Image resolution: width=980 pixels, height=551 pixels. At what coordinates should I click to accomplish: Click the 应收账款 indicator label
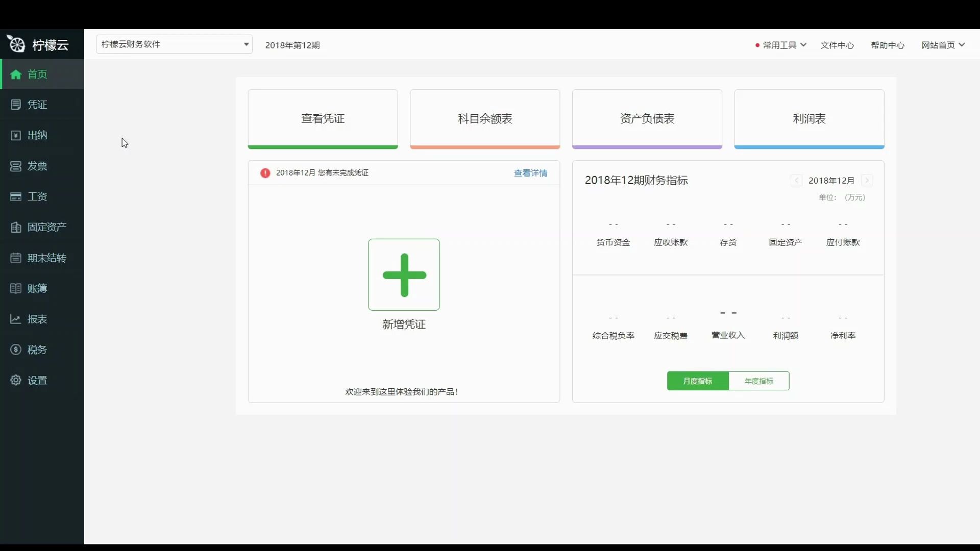[x=671, y=242]
